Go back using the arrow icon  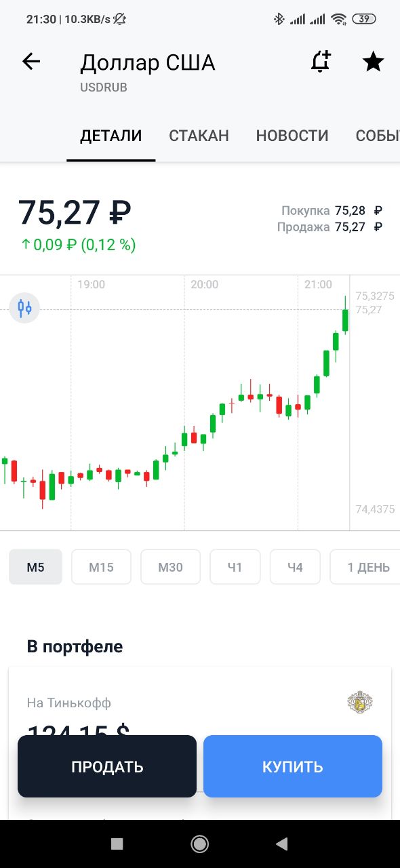click(31, 62)
